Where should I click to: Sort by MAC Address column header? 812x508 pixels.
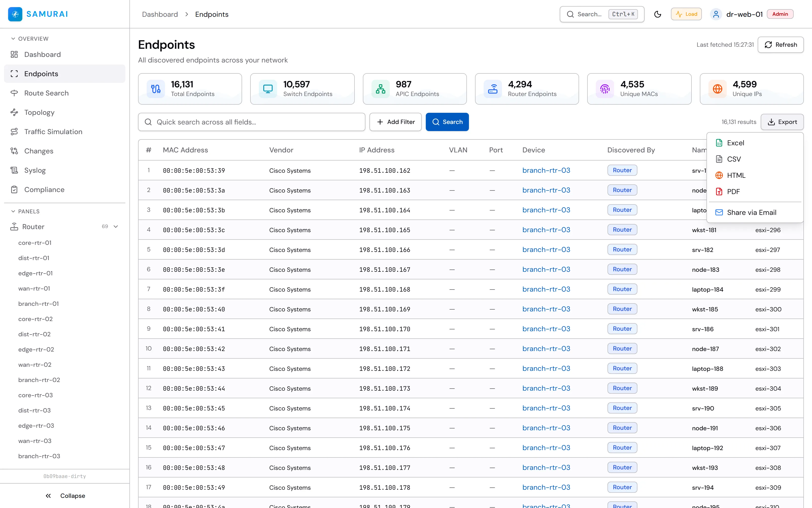coord(185,150)
